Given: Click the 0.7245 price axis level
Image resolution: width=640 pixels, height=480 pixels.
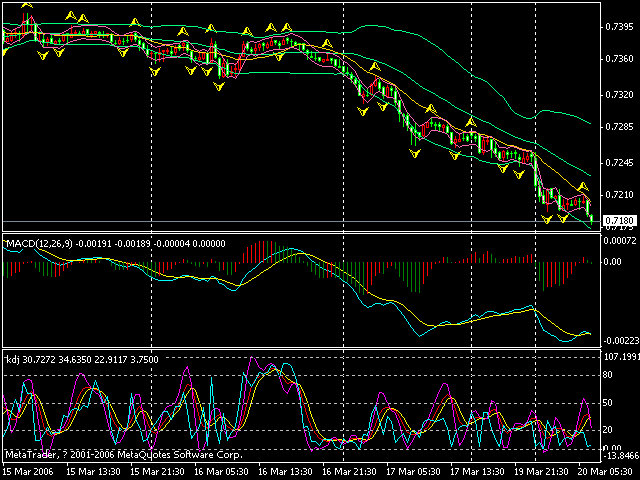Looking at the screenshot, I should (x=619, y=162).
